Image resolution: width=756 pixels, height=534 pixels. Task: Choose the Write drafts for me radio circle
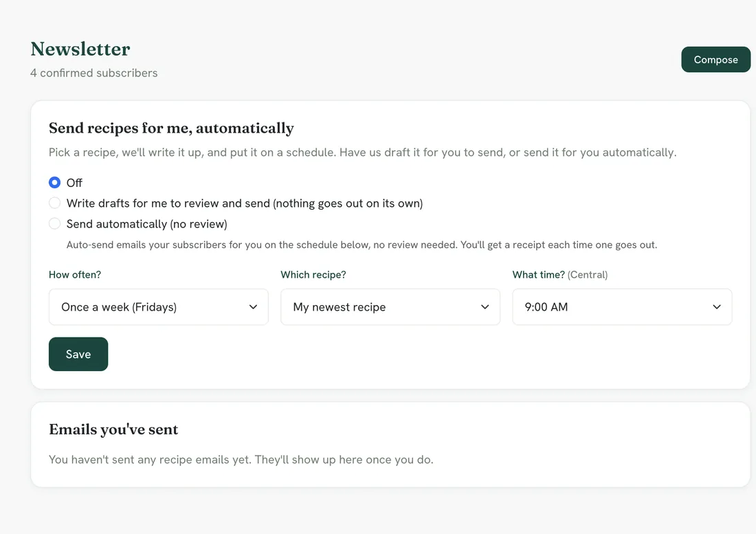54,203
